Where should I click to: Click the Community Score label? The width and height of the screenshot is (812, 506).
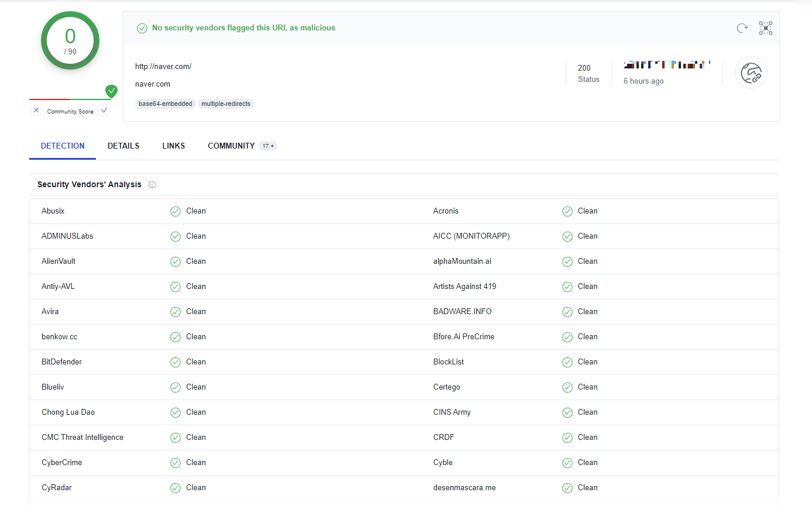click(70, 111)
